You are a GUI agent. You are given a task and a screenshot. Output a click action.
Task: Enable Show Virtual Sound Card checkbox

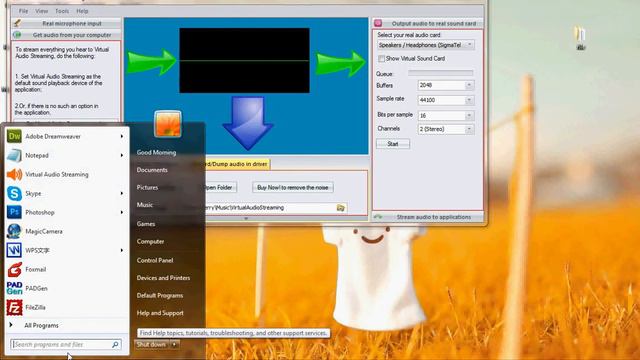(x=381, y=59)
